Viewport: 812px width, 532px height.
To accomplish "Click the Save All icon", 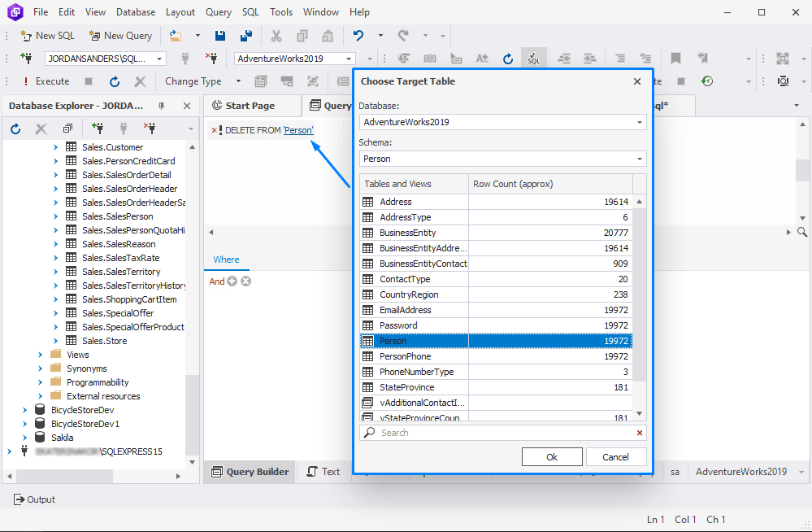I will [246, 36].
